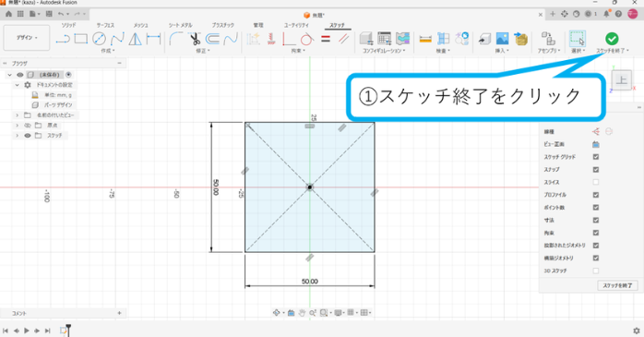Image resolution: width=644 pixels, height=337 pixels.
Task: Select the Tangent constraint icon
Action: [307, 39]
